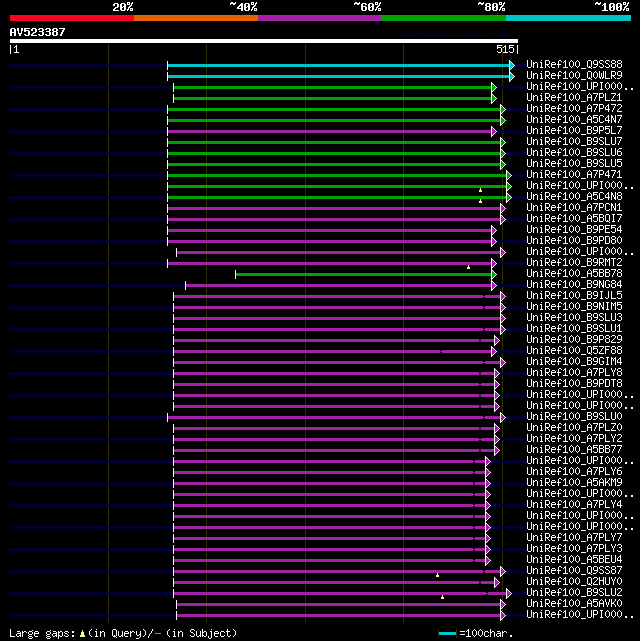Click the UniRef100_B9GIM4 subject name
Viewport: 640px width, 641px height.
tap(574, 361)
